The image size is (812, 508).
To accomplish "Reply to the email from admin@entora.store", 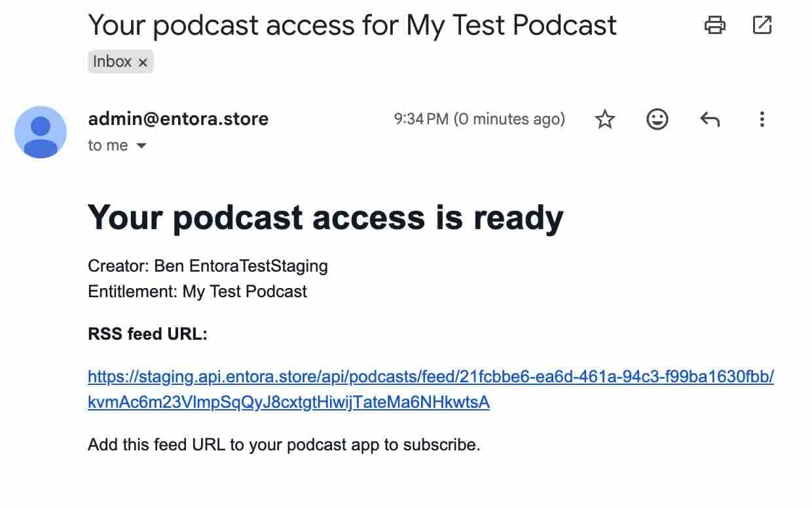I will pos(709,119).
